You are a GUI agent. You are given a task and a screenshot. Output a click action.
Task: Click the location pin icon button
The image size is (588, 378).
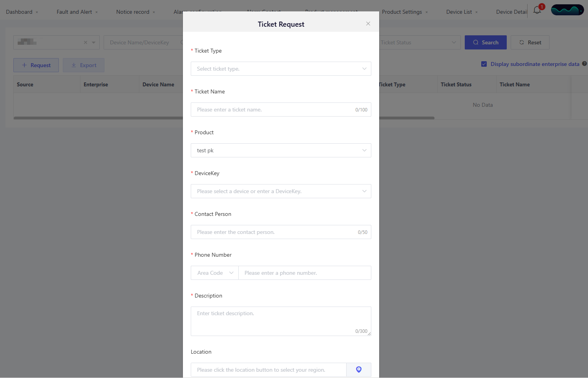(358, 369)
